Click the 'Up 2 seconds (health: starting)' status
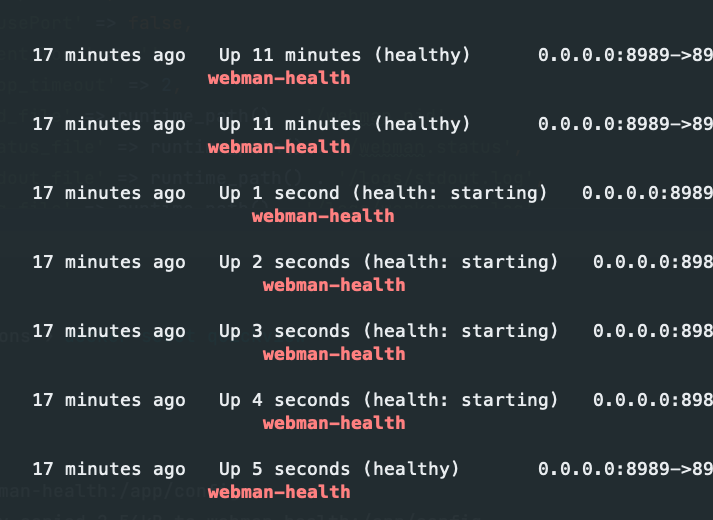 coord(388,262)
